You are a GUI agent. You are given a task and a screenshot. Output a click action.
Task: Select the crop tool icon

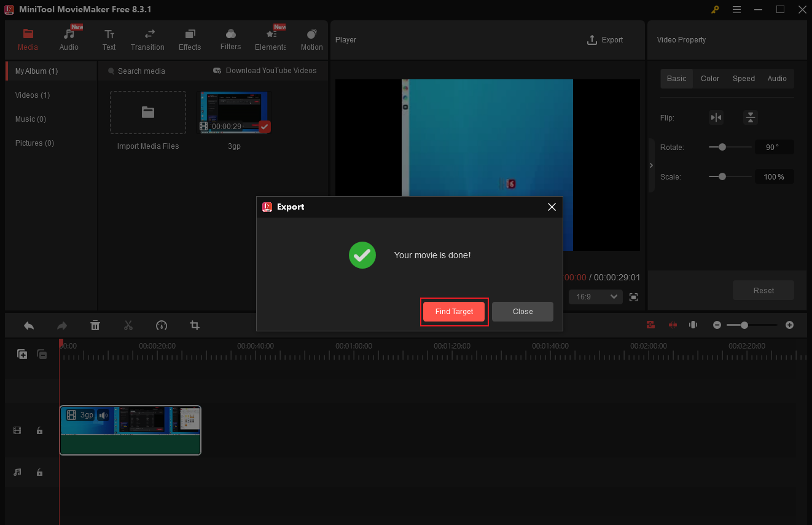[195, 325]
